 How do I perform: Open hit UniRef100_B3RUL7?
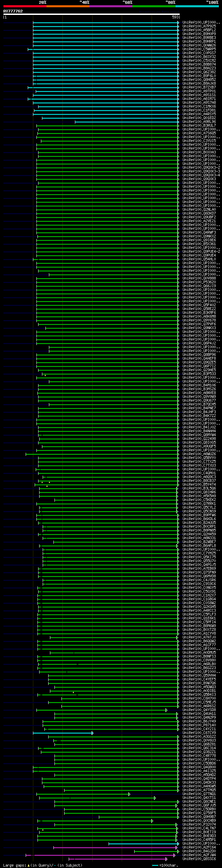(199, 125)
